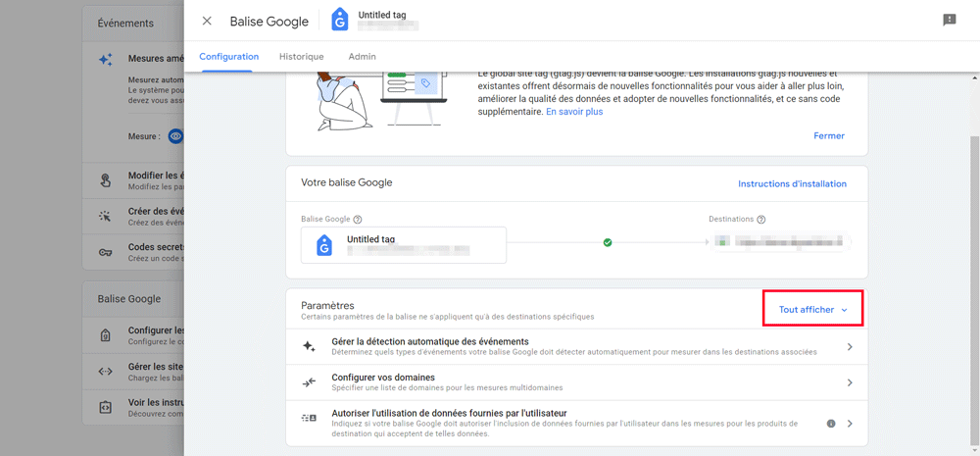This screenshot has height=456, width=980.
Task: Click Événements heading in background page
Action: coord(125,24)
